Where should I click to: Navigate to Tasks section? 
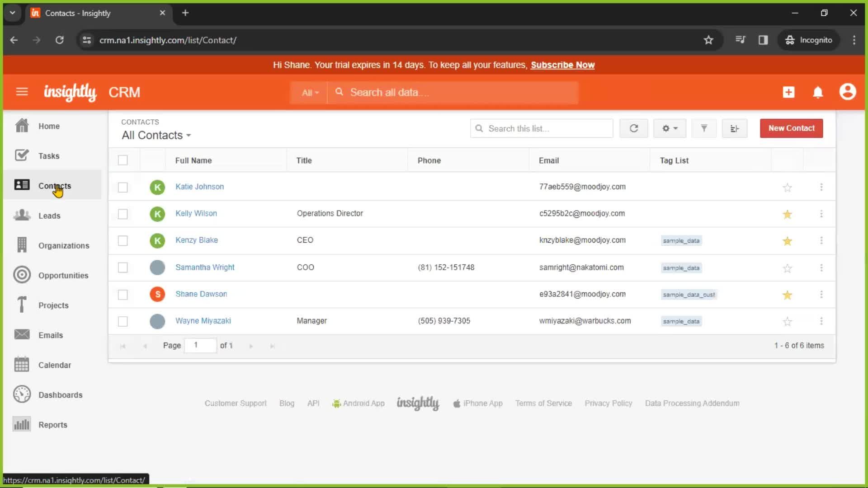tap(49, 155)
